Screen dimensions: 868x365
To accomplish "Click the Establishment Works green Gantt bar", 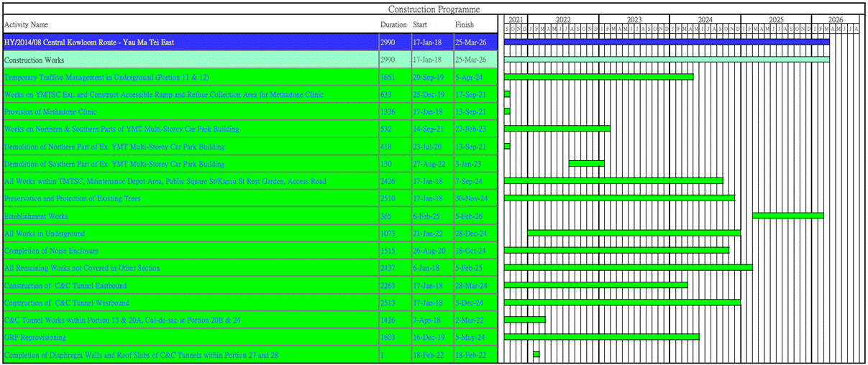I will click(787, 216).
